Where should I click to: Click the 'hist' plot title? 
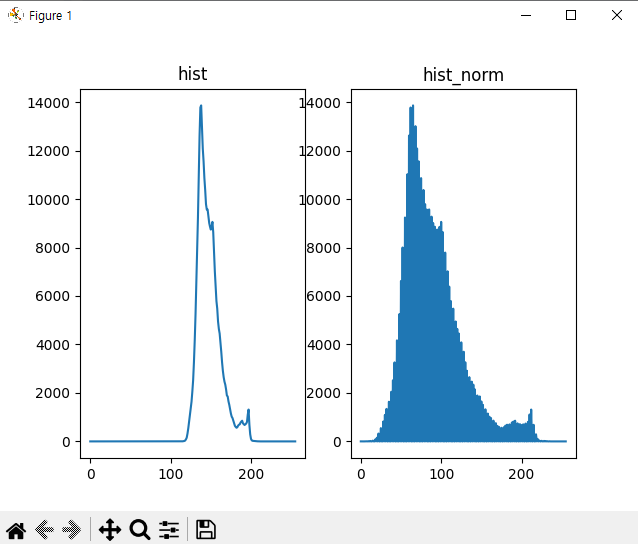pyautogui.click(x=193, y=74)
